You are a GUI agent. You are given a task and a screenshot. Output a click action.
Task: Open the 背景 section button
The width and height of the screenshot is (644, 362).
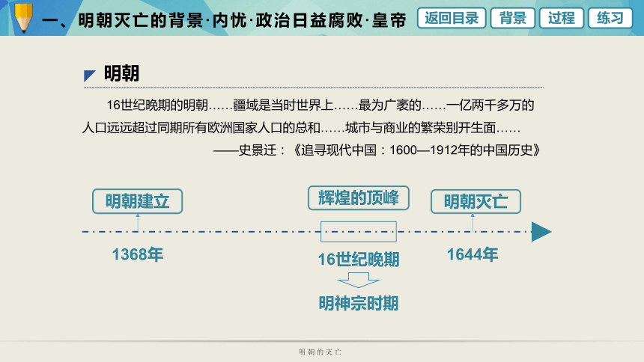[512, 18]
